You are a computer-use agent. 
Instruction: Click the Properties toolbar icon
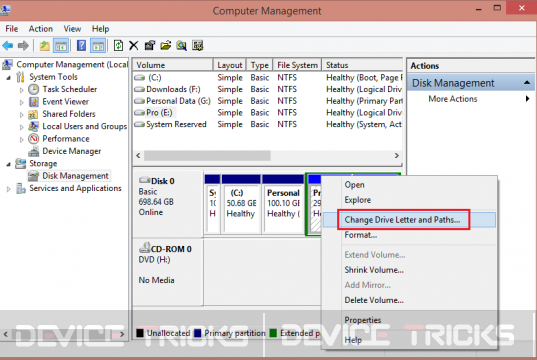[150, 45]
